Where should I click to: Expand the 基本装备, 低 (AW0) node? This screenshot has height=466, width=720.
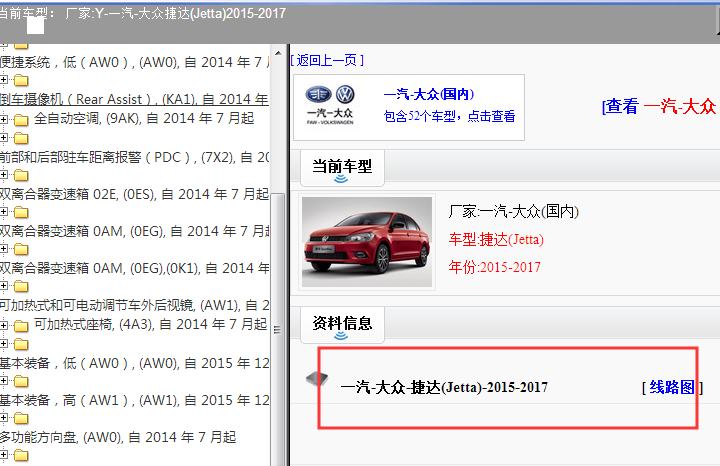click(x=4, y=343)
